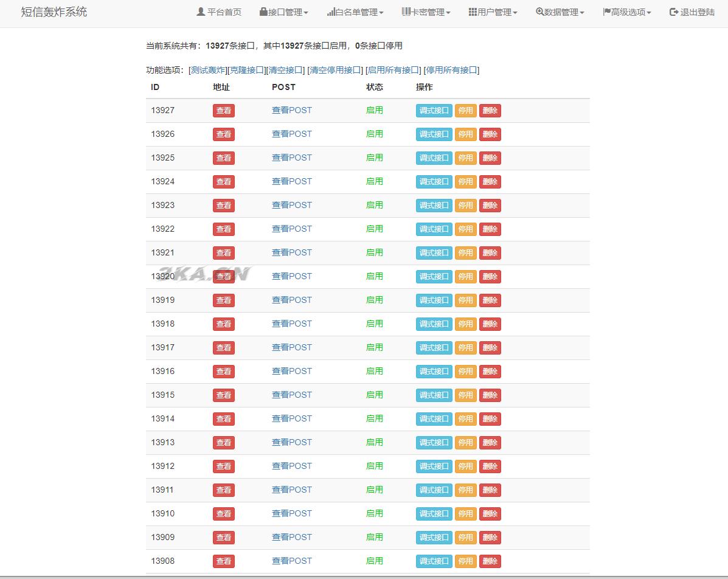
Task: Select the 数据管理 menu label
Action: click(561, 12)
